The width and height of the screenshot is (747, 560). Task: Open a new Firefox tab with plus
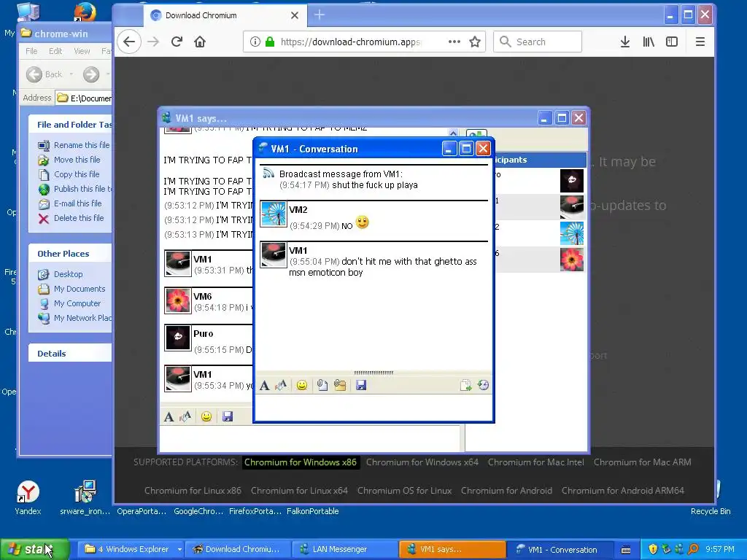tap(320, 15)
